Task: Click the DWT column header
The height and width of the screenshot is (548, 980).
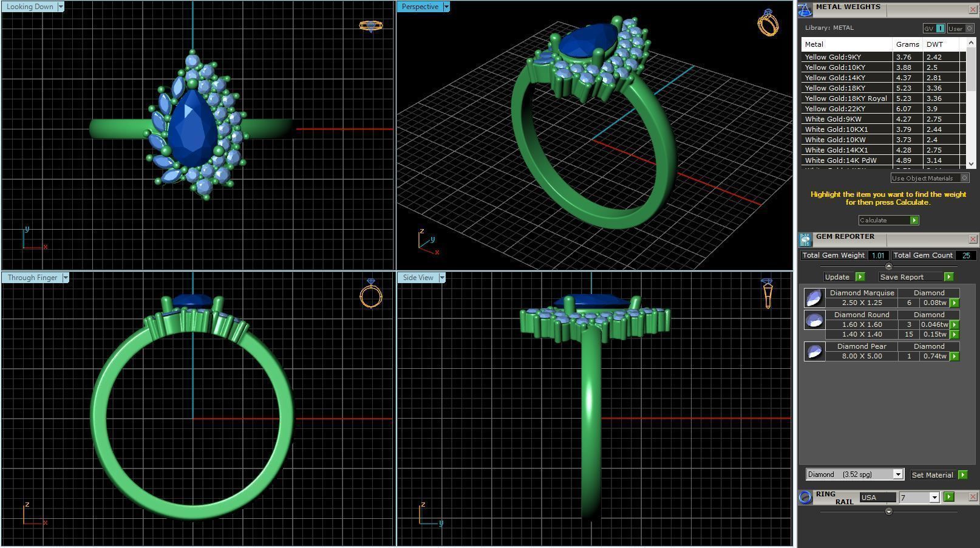Action: click(x=941, y=44)
